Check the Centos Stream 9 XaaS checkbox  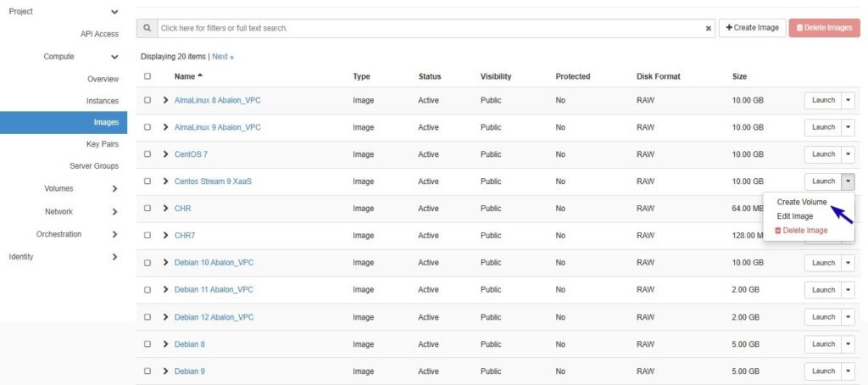[x=147, y=181]
